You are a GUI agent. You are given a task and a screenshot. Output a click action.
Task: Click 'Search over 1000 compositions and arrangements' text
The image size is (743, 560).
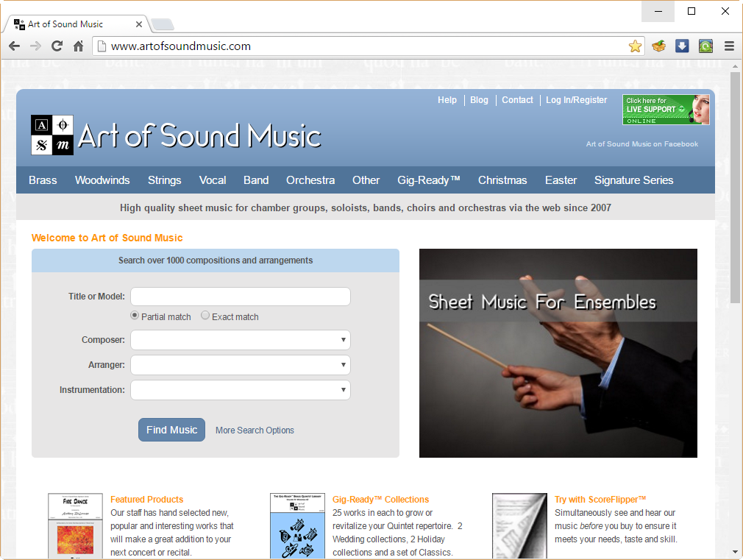click(x=216, y=260)
